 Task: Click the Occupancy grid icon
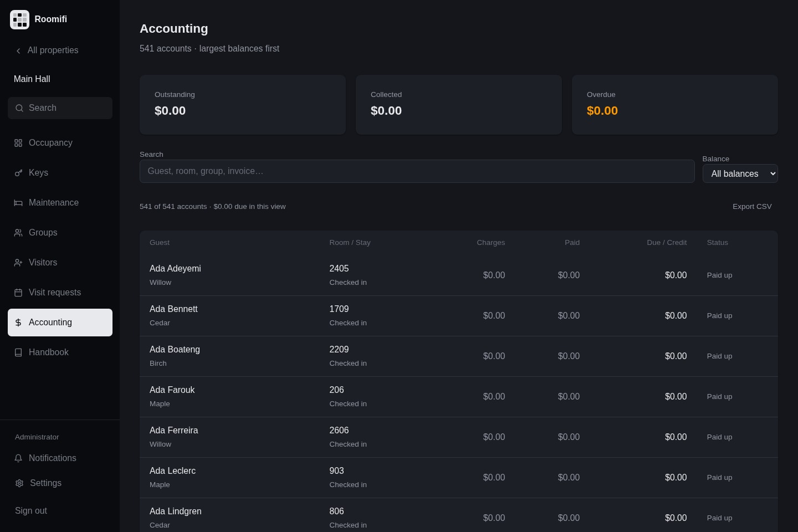[x=18, y=143]
